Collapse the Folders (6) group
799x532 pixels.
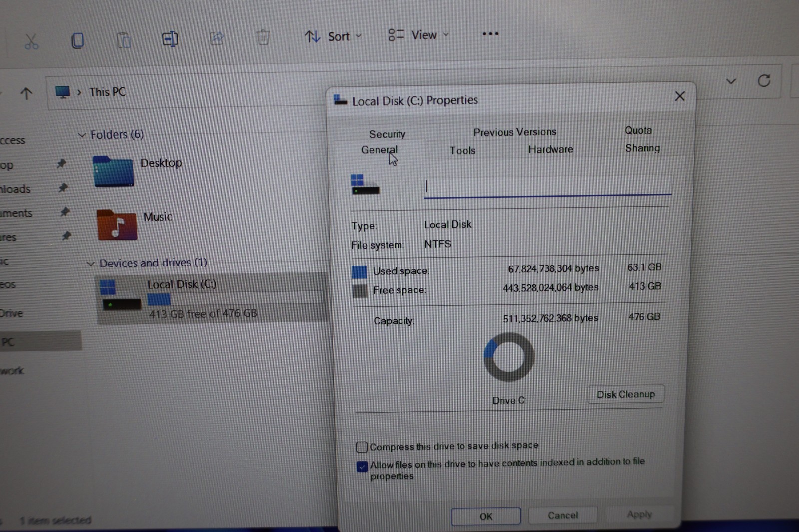[x=82, y=135]
